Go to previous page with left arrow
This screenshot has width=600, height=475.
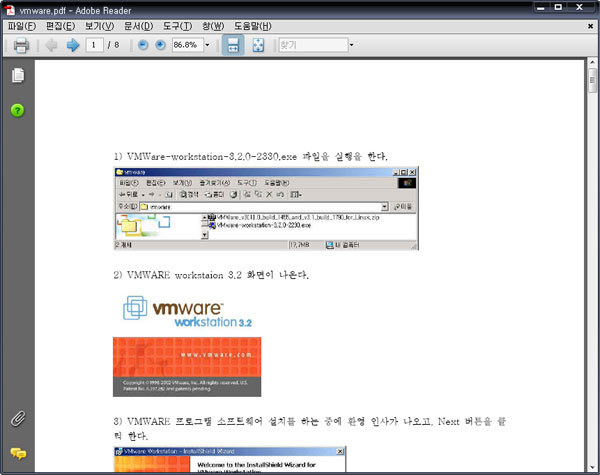(x=51, y=45)
